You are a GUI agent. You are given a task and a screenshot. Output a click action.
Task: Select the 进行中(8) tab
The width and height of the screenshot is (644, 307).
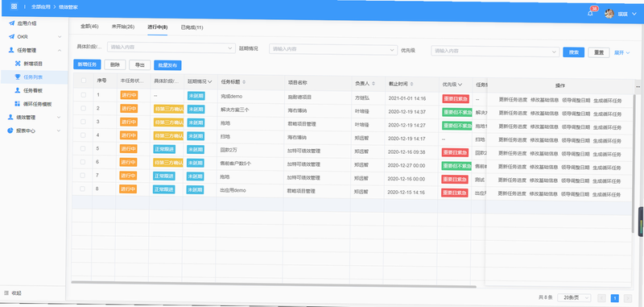[x=157, y=27]
